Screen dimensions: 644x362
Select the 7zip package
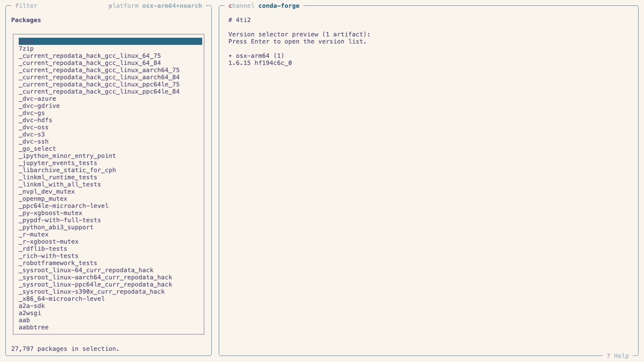(x=27, y=48)
